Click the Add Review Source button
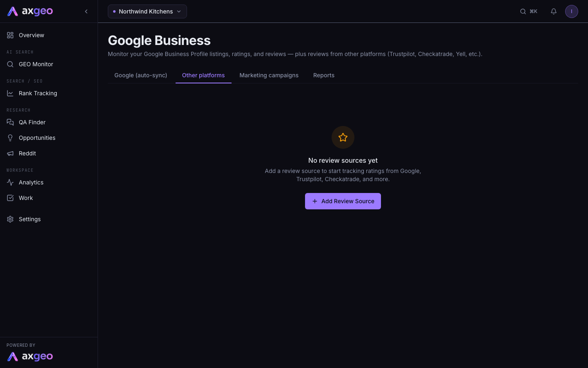588x368 pixels. point(343,201)
